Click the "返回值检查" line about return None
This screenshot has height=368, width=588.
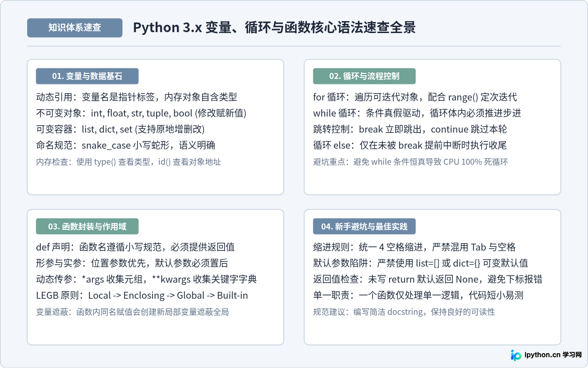pyautogui.click(x=428, y=279)
